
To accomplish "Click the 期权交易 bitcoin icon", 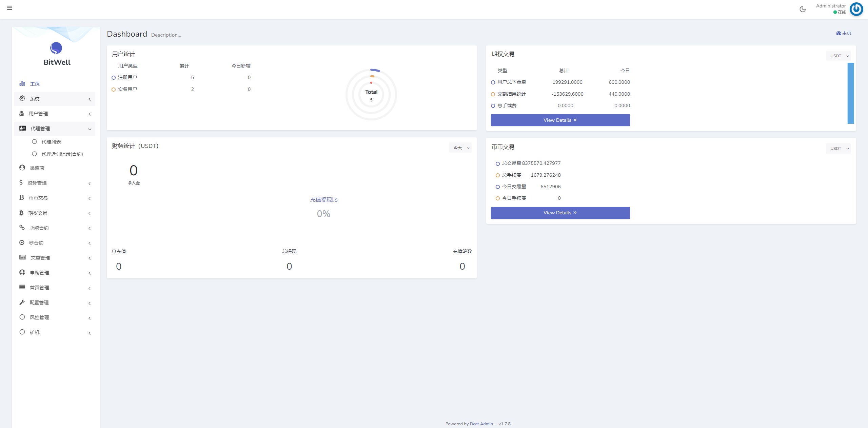I will (21, 213).
